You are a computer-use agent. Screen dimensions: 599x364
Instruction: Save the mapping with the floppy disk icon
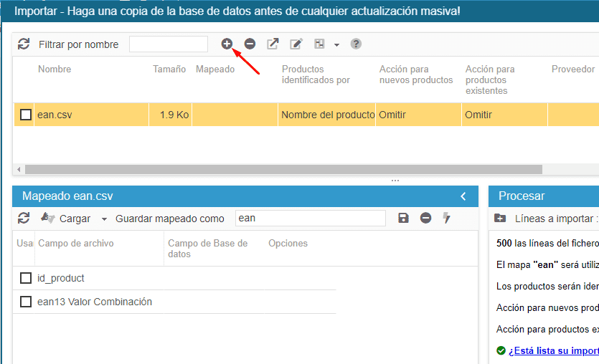coord(403,218)
